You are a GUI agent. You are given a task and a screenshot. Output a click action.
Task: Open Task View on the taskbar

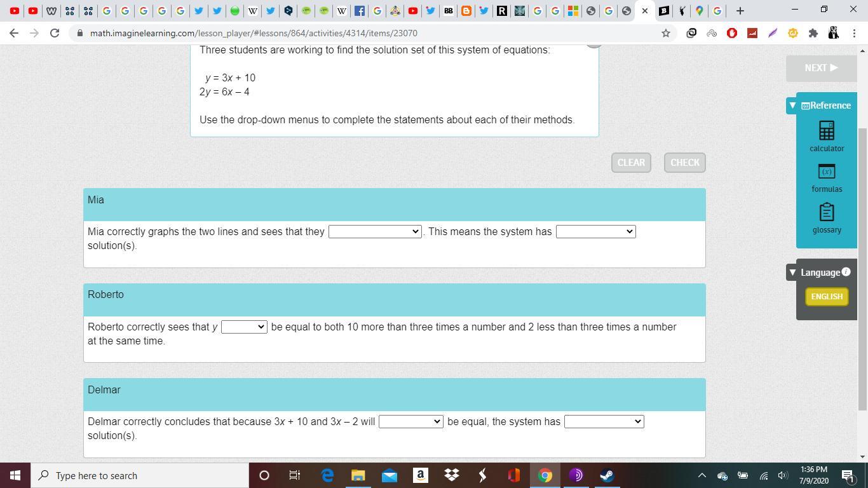(295, 475)
